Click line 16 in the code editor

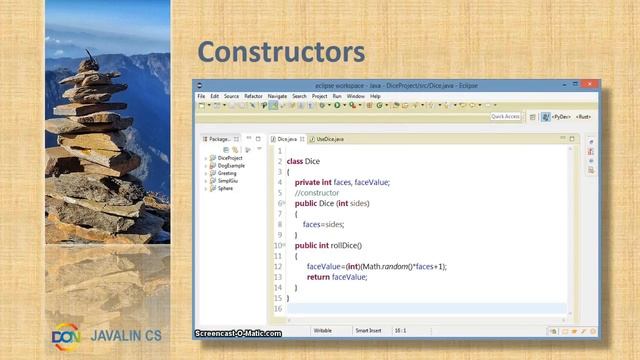[x=427, y=309]
